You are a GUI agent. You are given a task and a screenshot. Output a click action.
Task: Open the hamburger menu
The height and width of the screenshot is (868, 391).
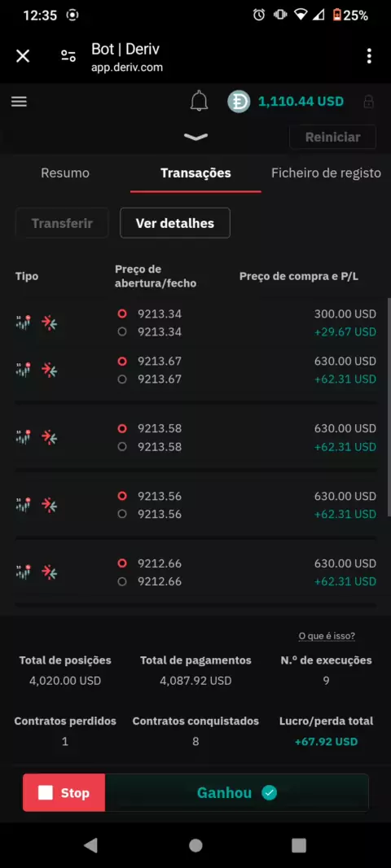[19, 102]
